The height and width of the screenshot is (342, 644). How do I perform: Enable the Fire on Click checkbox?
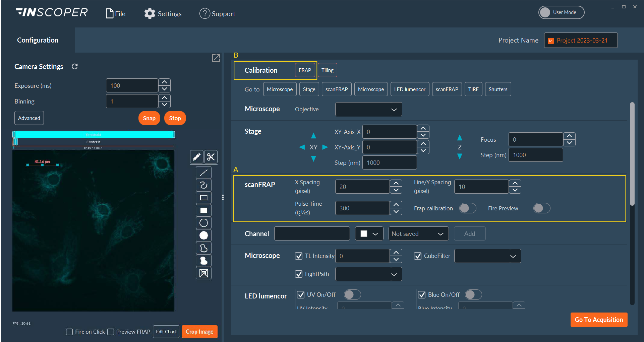click(x=69, y=332)
